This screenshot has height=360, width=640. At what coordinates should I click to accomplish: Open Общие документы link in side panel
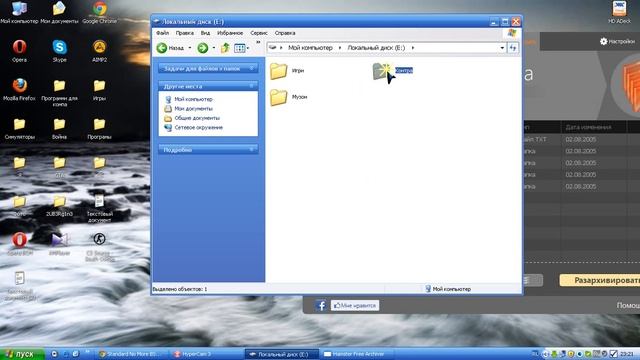click(197, 118)
